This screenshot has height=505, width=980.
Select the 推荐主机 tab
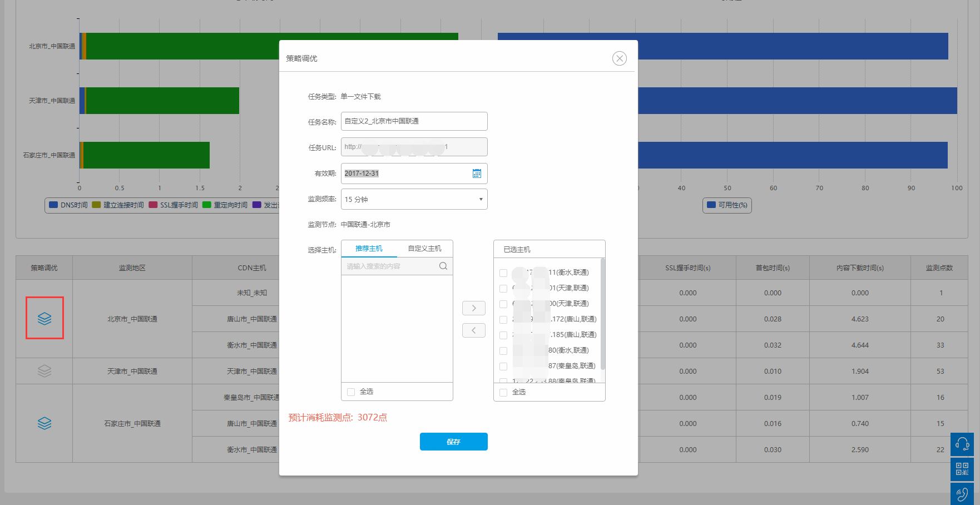tap(369, 249)
